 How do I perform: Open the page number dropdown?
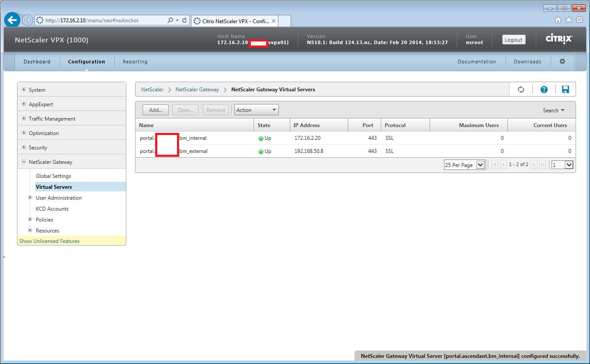click(562, 165)
